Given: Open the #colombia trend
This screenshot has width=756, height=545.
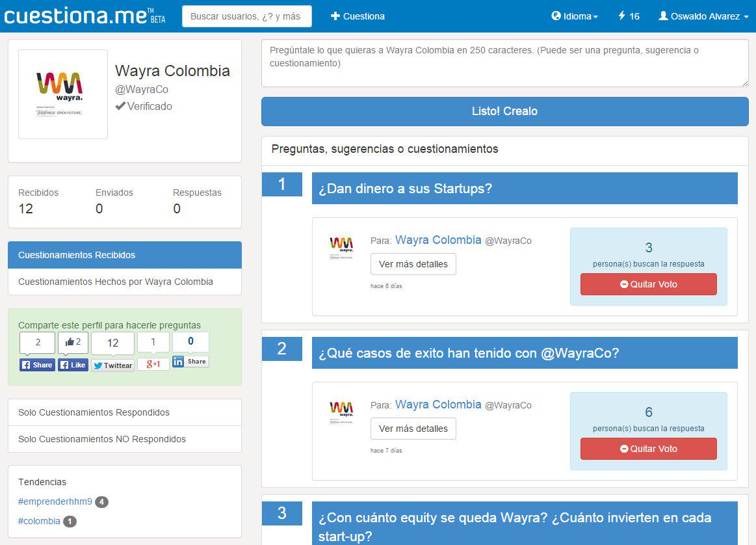Looking at the screenshot, I should [x=39, y=521].
